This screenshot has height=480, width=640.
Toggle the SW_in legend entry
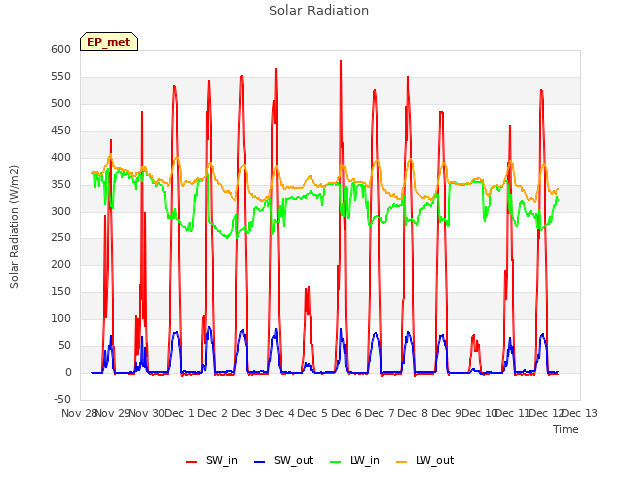click(211, 460)
